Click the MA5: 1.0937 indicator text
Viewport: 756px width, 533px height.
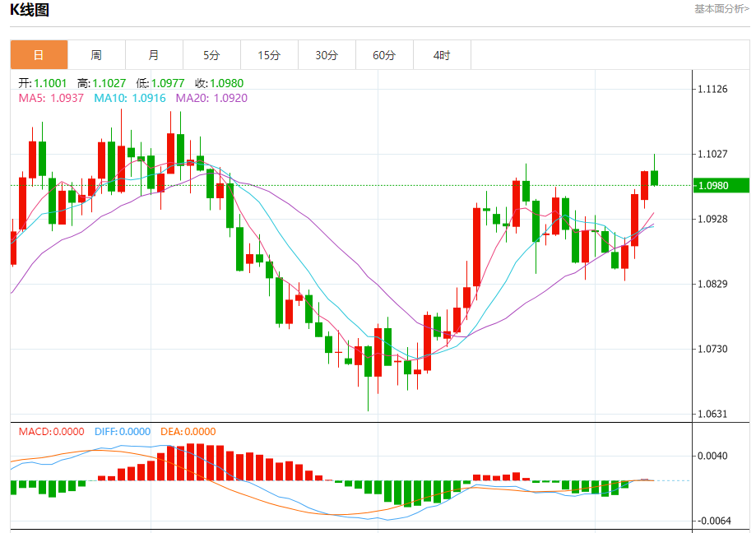[51, 98]
